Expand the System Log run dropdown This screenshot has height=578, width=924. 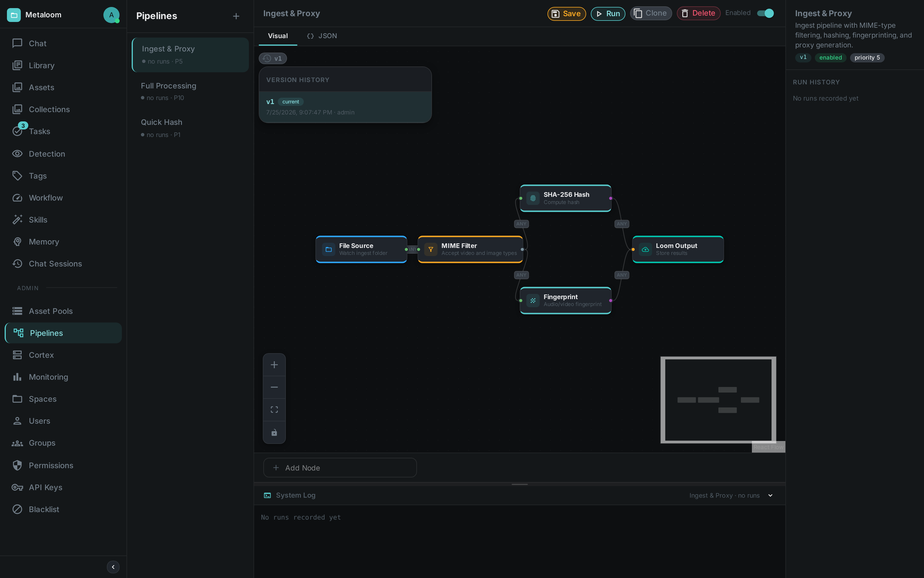(x=770, y=495)
